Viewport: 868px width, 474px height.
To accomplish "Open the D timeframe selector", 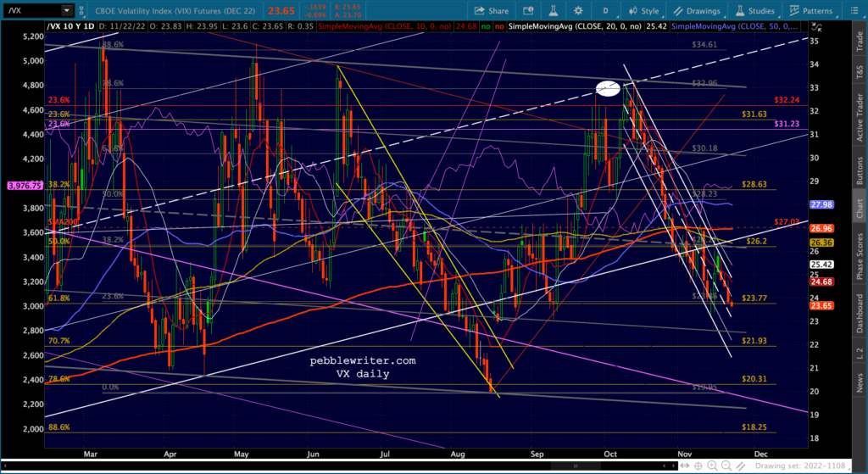I will pos(605,10).
